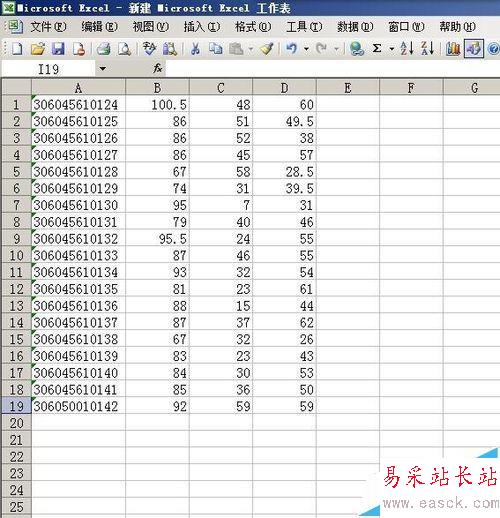Screen dimensions: 500x518
Task: Click the Research icon in the toolbar
Action: (x=170, y=49)
